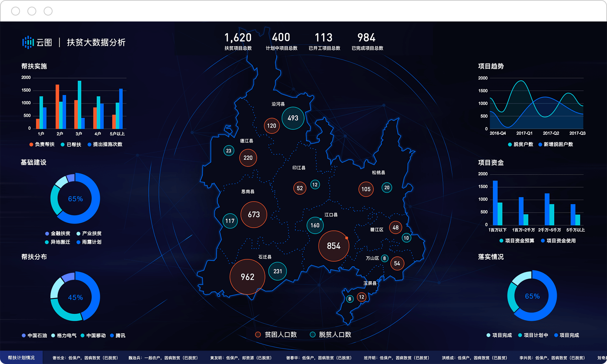Click the 魏治兵 ticker entry
The image size is (607, 364).
click(x=163, y=358)
